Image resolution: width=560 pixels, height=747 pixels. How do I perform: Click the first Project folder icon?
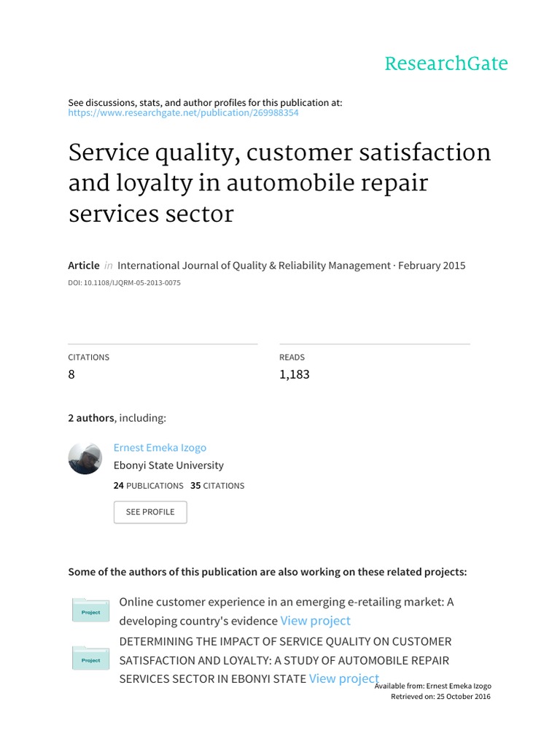click(x=91, y=610)
